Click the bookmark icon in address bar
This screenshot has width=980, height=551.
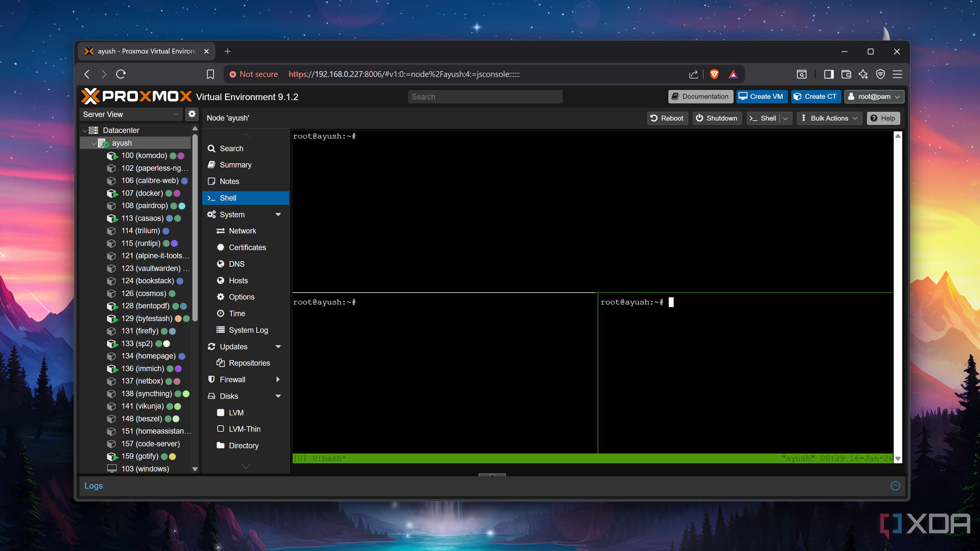tap(210, 74)
